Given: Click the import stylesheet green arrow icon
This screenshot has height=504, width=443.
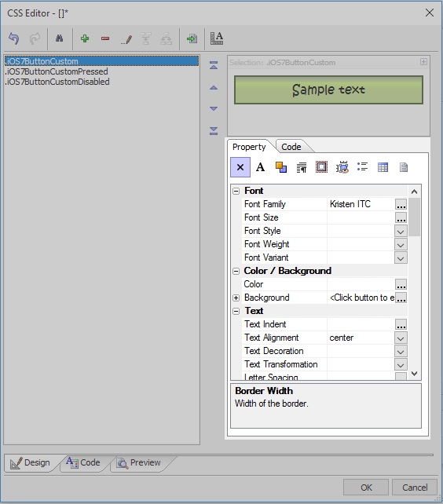Looking at the screenshot, I should tap(192, 39).
